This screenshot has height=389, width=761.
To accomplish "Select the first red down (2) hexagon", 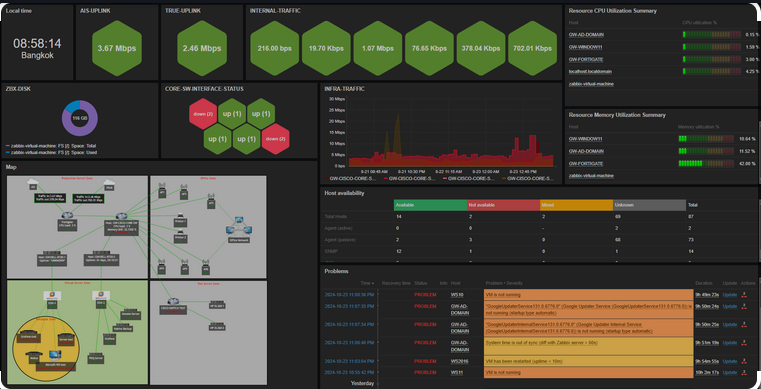I will tap(203, 114).
